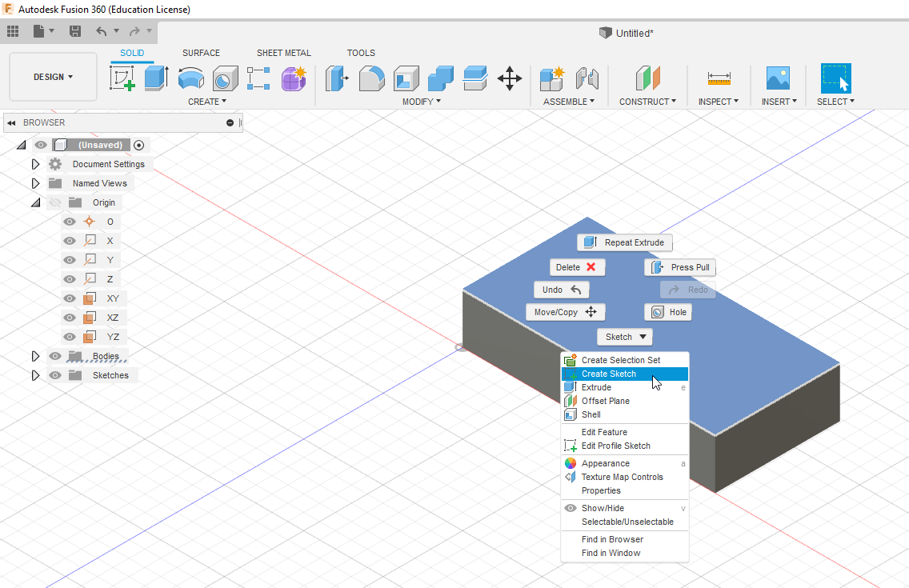Toggle visibility eye for the Bodies folder
Image resolution: width=909 pixels, height=588 pixels.
(x=55, y=356)
